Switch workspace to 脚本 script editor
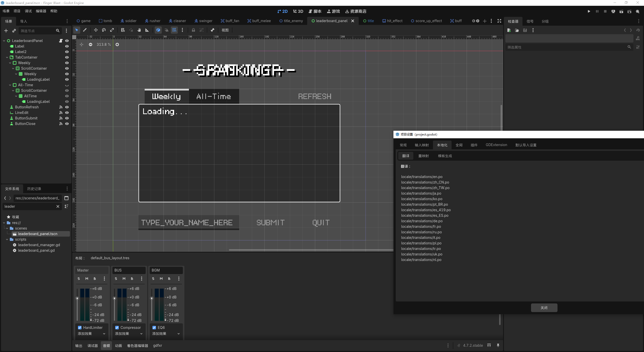The image size is (644, 352). click(315, 11)
